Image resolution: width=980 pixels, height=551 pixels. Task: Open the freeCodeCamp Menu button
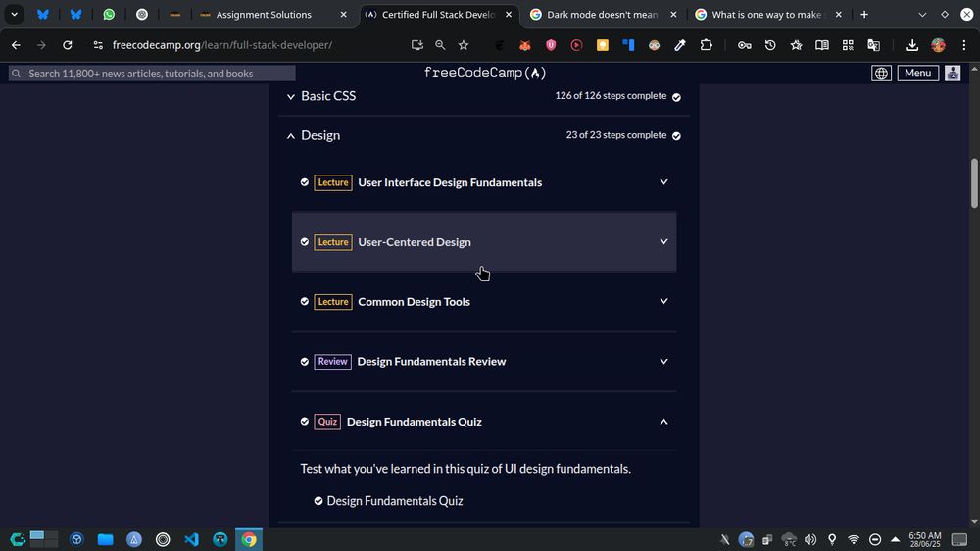917,74
